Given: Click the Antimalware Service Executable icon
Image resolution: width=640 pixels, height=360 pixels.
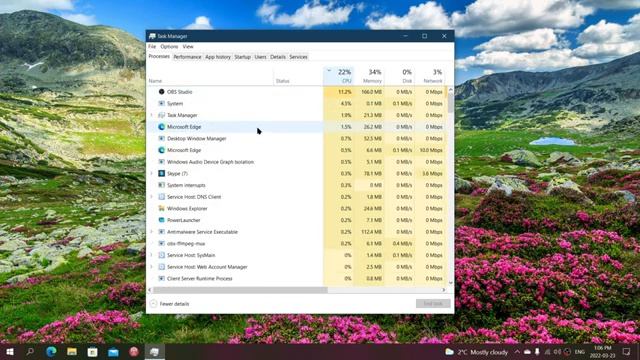Looking at the screenshot, I should pos(162,232).
